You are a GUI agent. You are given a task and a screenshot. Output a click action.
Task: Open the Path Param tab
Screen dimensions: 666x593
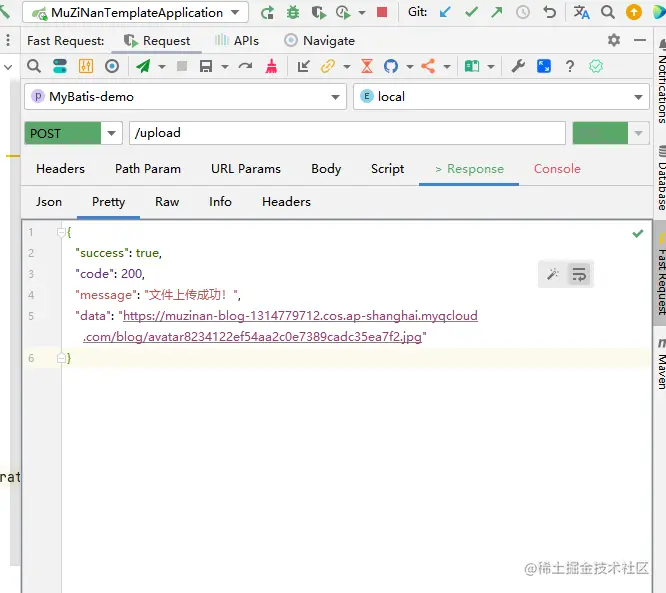point(148,169)
